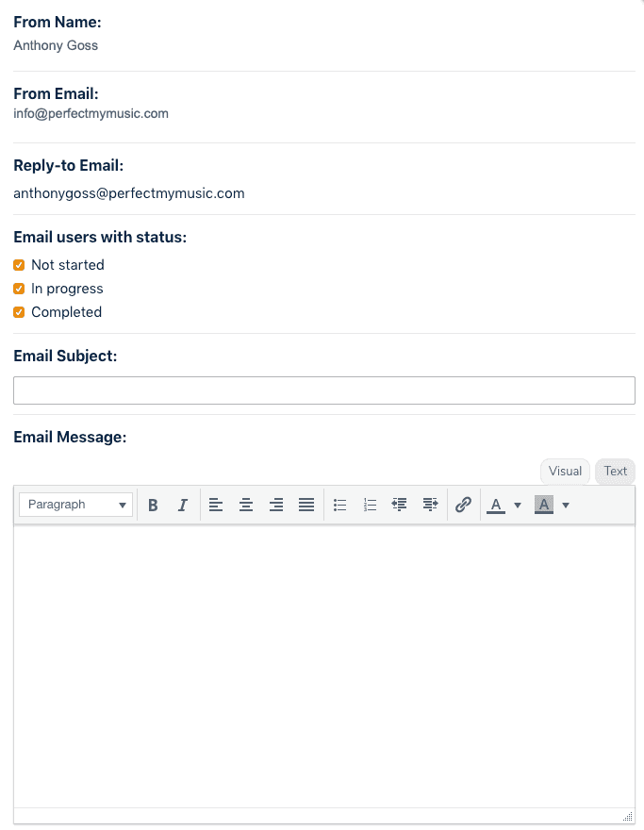Apply italic formatting

coord(183,505)
